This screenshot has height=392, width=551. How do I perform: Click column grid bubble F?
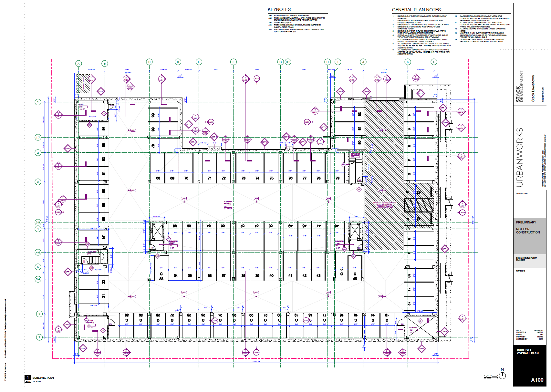[x=234, y=62]
